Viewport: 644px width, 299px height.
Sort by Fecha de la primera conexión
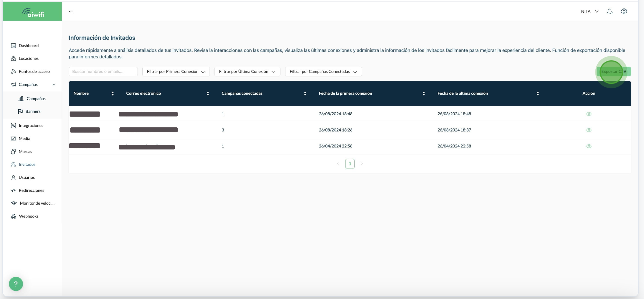point(424,93)
